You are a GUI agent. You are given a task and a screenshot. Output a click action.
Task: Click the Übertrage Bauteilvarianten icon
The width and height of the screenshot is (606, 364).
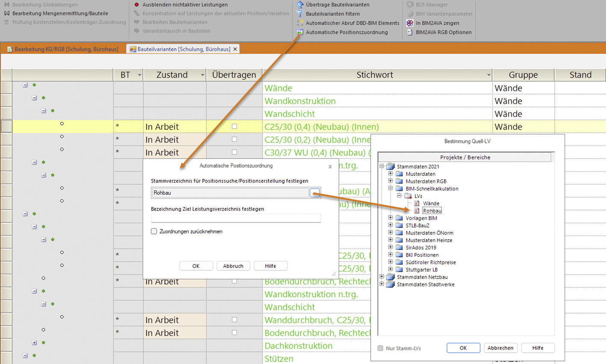300,5
